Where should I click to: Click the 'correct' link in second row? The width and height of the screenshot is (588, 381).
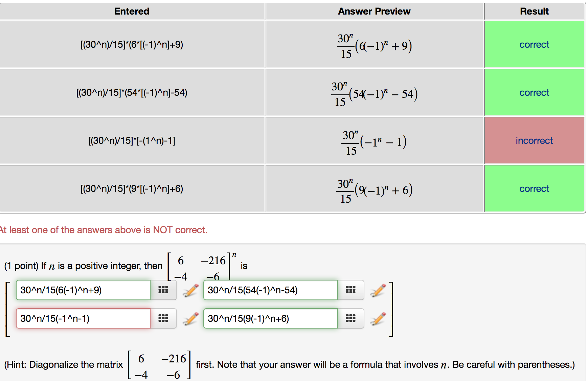[534, 92]
